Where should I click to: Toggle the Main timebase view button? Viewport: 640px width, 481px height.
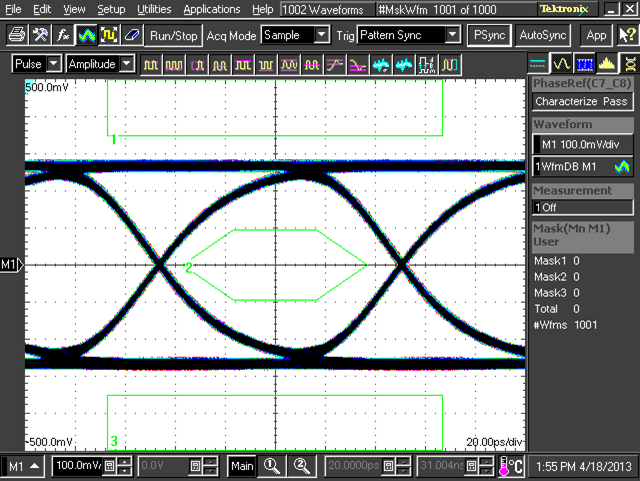242,466
